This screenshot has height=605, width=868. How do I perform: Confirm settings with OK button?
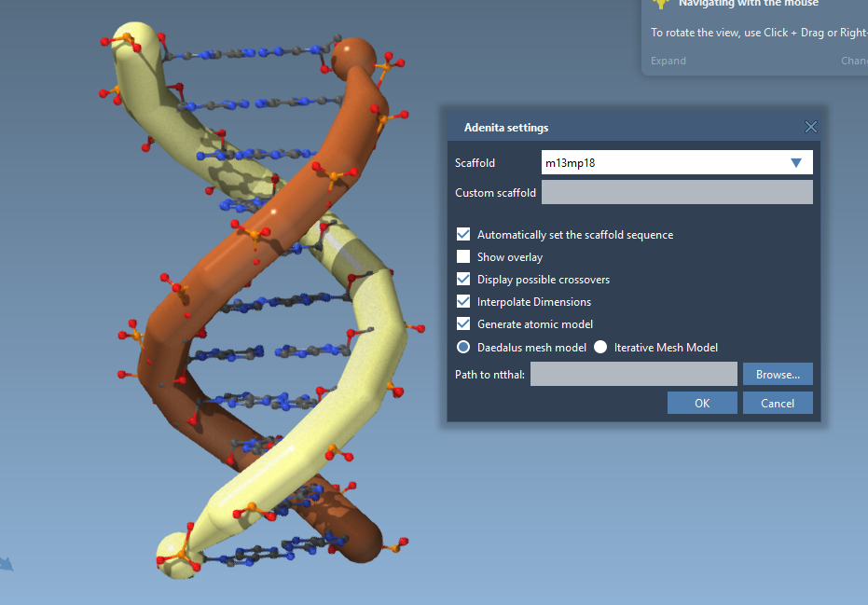coord(702,403)
